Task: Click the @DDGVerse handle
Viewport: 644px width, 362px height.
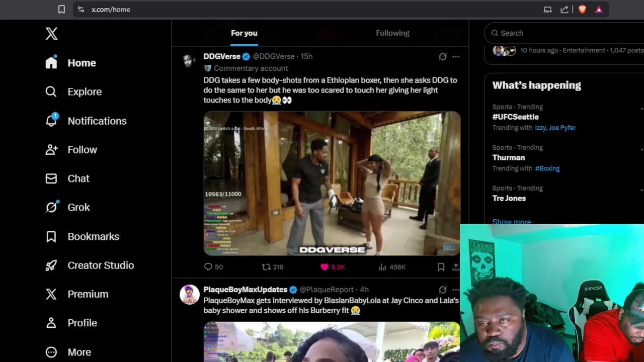Action: pyautogui.click(x=273, y=56)
